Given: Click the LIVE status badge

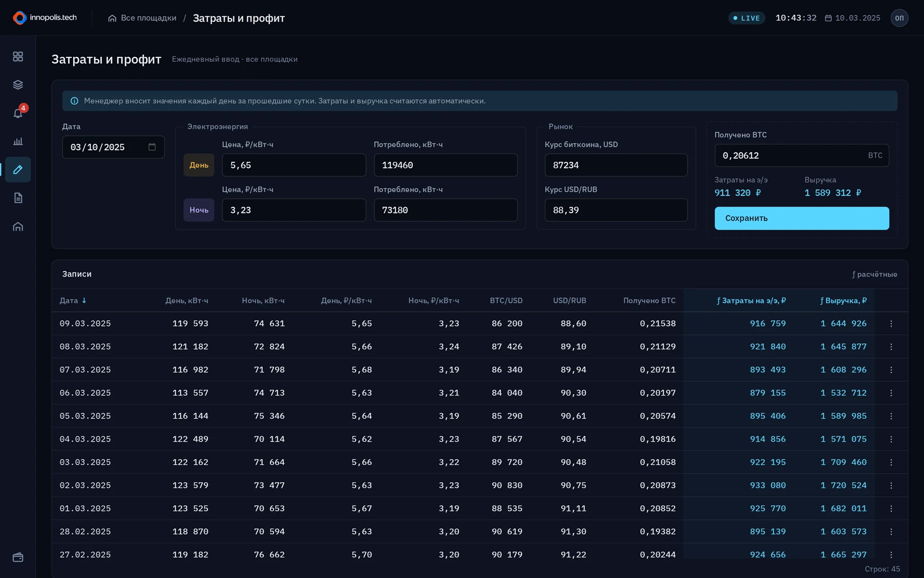Looking at the screenshot, I should (746, 18).
